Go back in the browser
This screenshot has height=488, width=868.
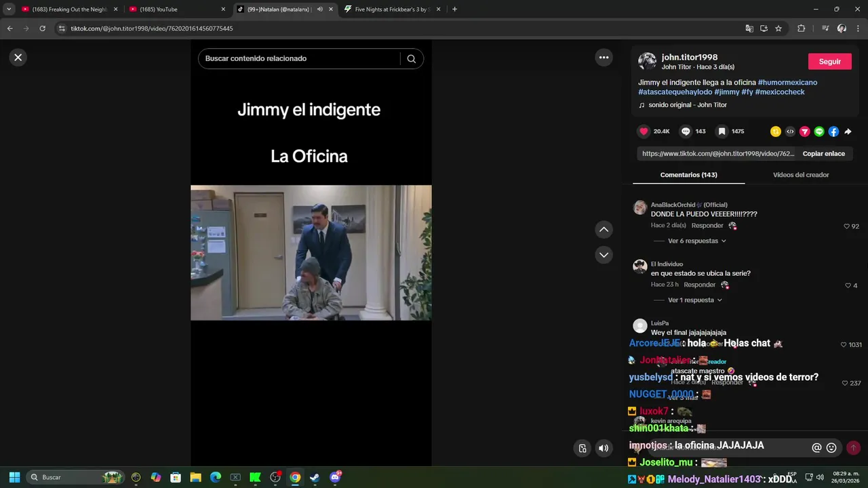coord(9,28)
